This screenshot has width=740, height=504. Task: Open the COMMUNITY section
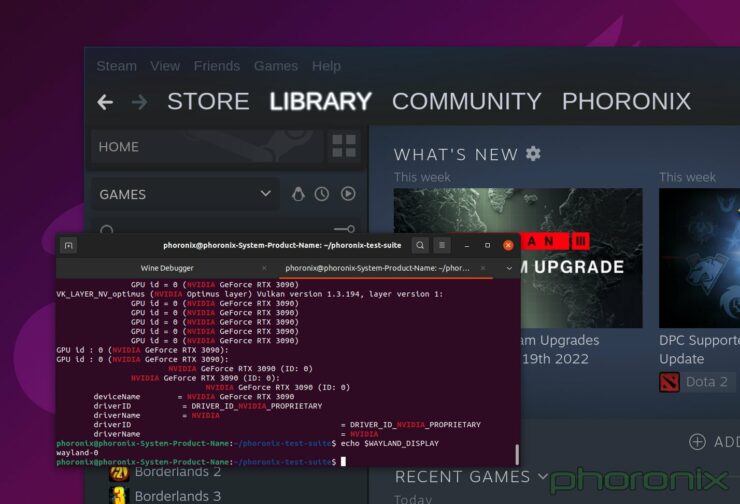tap(466, 101)
